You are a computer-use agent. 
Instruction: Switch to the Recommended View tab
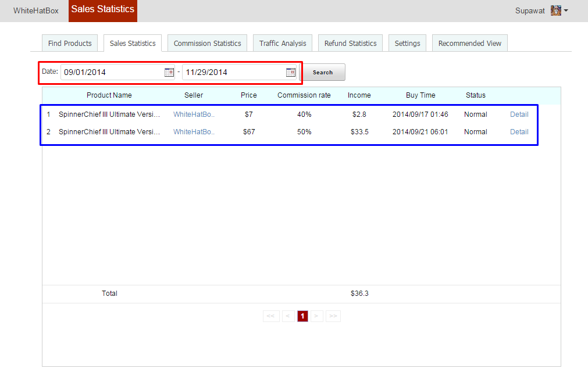(469, 43)
